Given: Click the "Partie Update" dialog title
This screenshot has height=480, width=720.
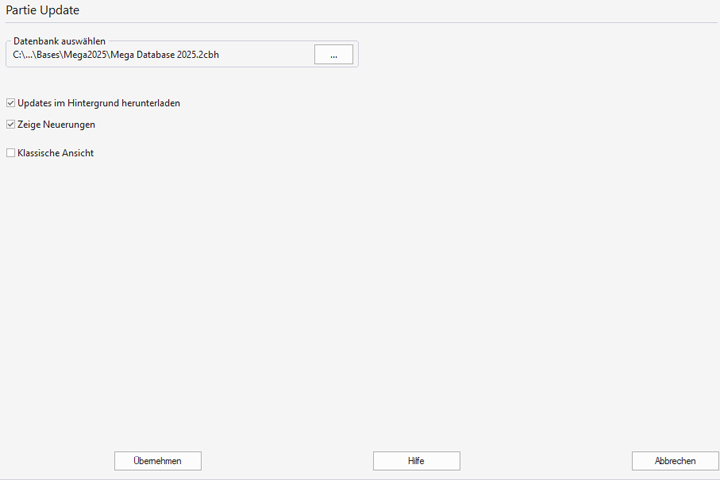Looking at the screenshot, I should point(43,11).
